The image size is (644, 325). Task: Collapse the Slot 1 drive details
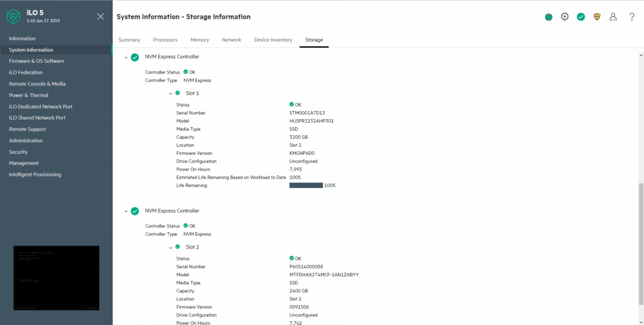(170, 94)
